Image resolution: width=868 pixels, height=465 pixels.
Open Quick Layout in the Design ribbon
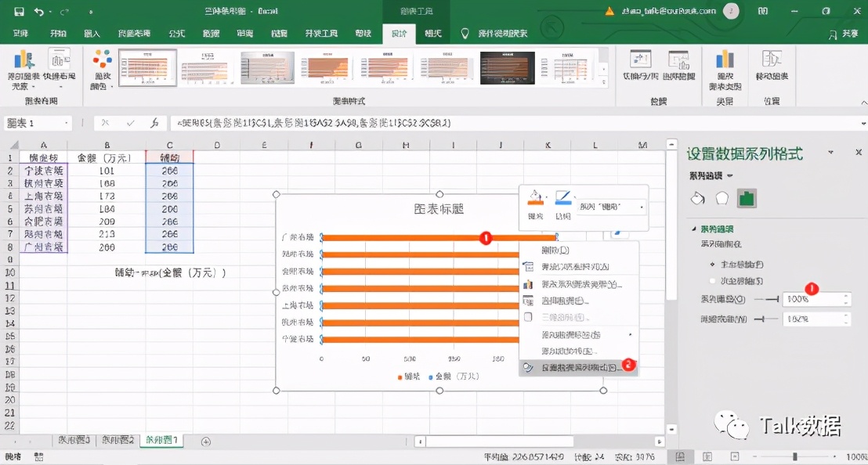(x=60, y=70)
